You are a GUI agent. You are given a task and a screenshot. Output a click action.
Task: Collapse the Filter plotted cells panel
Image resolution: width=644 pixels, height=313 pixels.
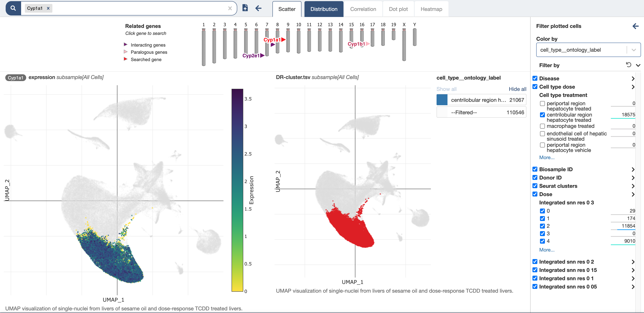[635, 26]
